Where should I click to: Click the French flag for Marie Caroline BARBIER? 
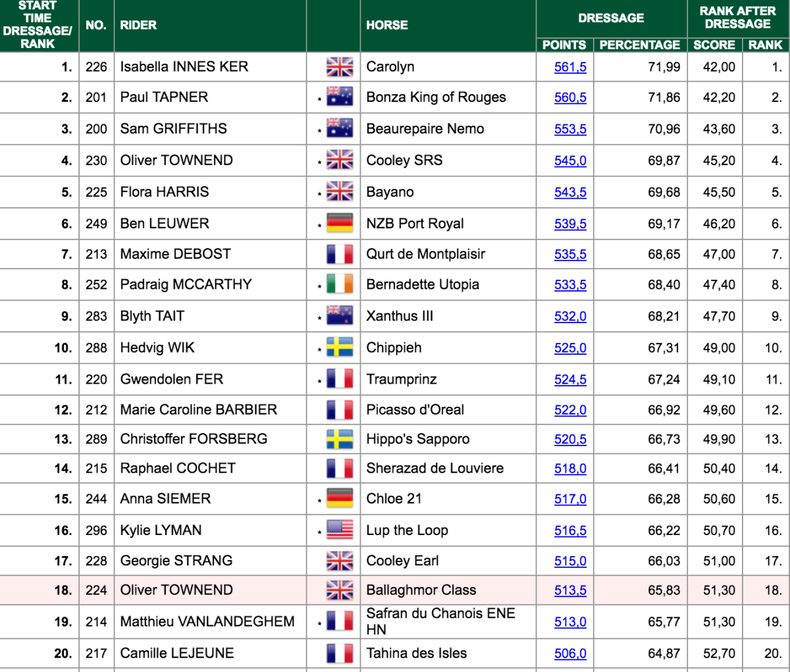point(340,410)
